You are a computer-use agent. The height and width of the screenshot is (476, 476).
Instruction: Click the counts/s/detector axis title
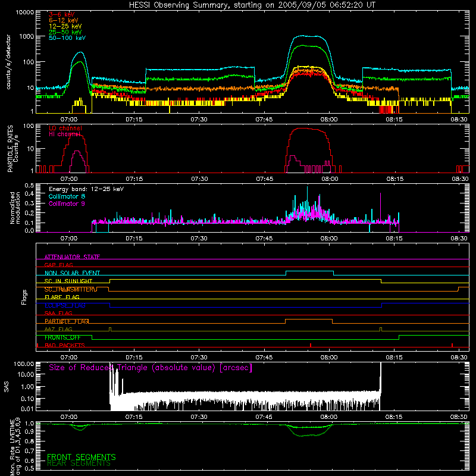pyautogui.click(x=8, y=62)
